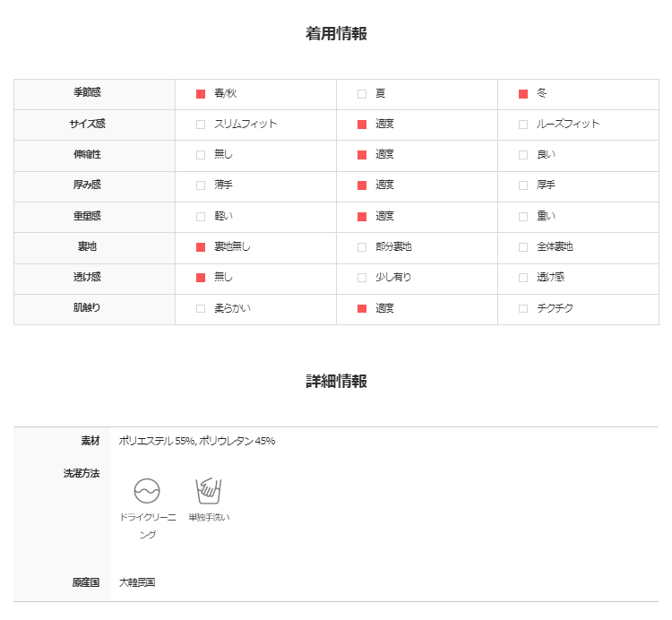Select the hand wash basin icon
The image size is (672, 620).
209,491
